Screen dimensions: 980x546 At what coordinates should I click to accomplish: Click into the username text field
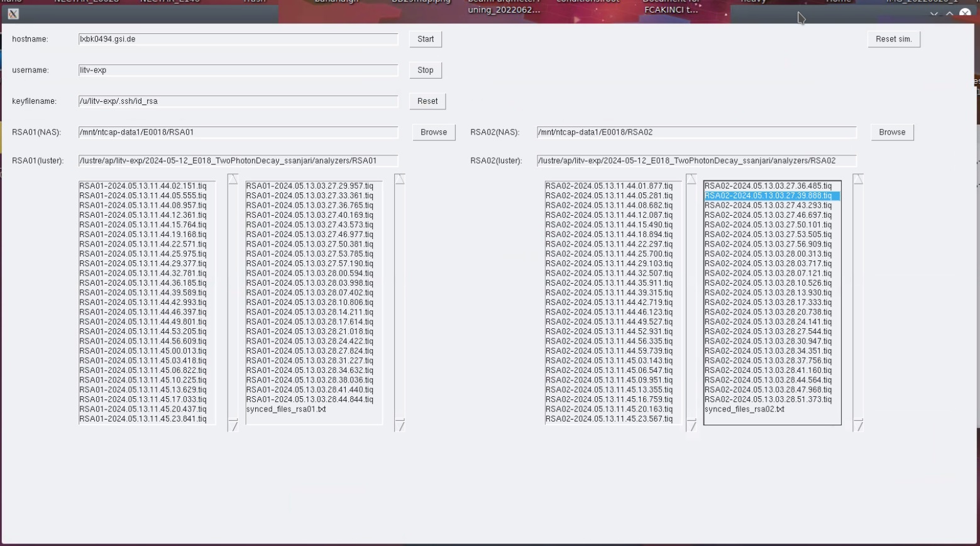[x=238, y=70]
